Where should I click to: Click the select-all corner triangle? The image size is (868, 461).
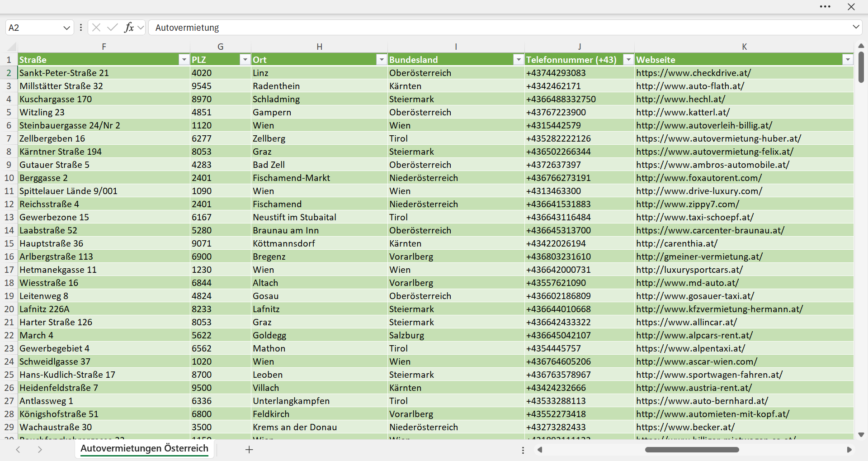point(12,47)
